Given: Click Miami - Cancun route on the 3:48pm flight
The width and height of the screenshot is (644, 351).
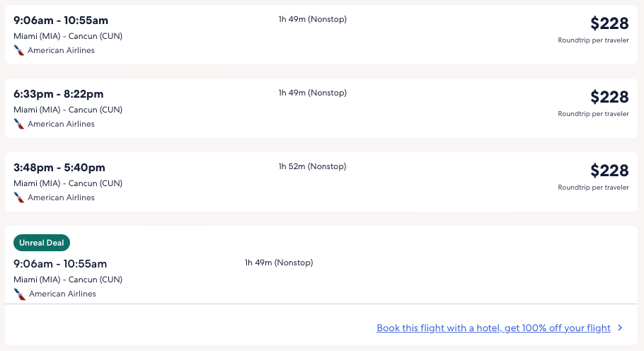Looking at the screenshot, I should [68, 183].
